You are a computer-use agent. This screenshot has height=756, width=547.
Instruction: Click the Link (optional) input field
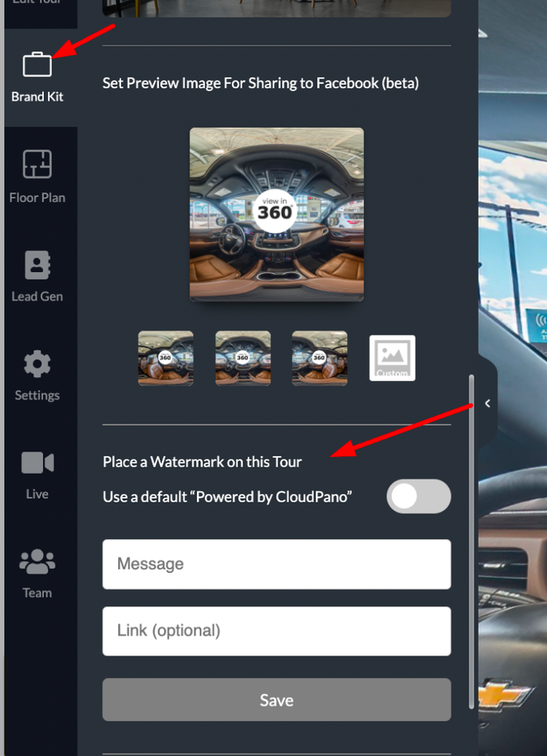click(x=277, y=631)
